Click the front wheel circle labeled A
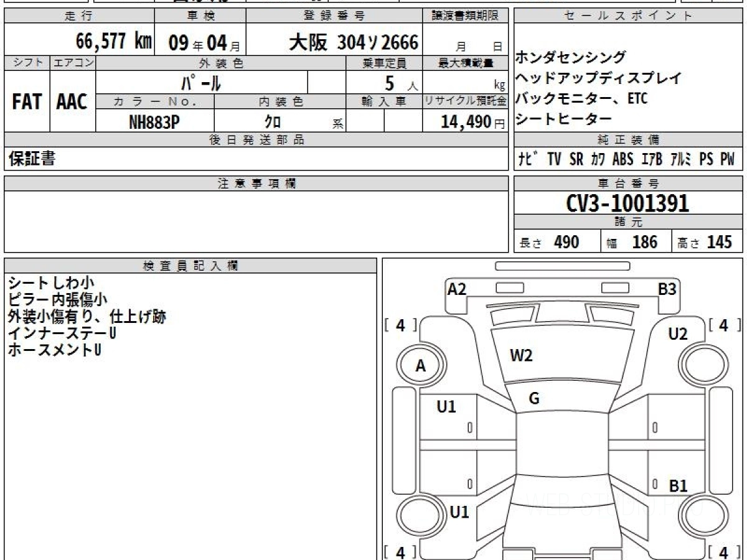747x560 pixels. pos(421,366)
